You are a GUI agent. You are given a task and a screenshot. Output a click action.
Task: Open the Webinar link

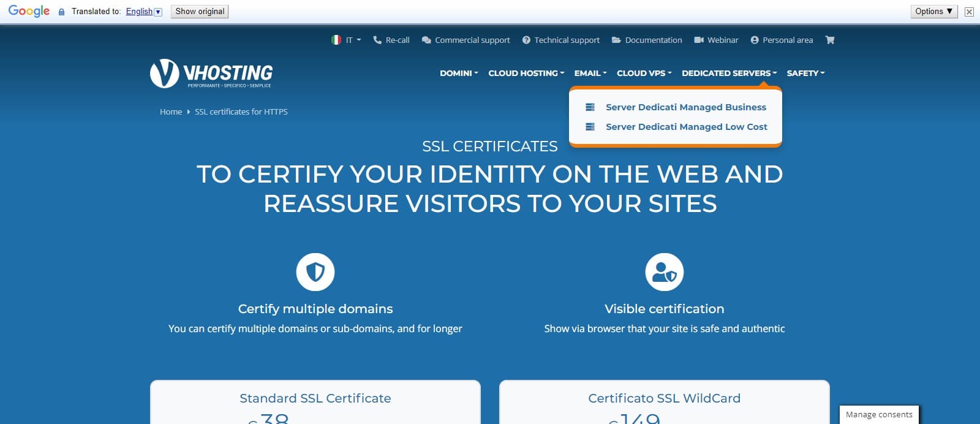point(723,40)
